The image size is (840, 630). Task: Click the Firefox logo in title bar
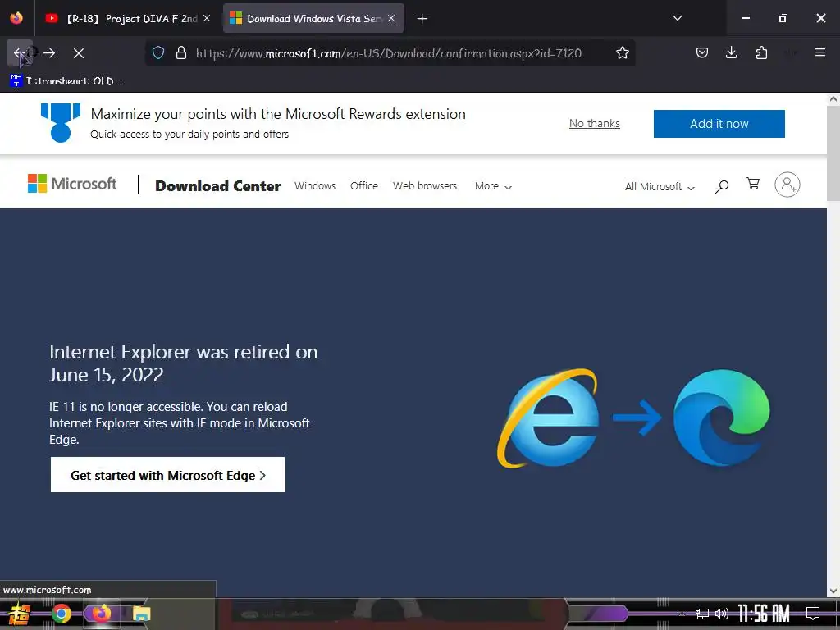coord(16,18)
